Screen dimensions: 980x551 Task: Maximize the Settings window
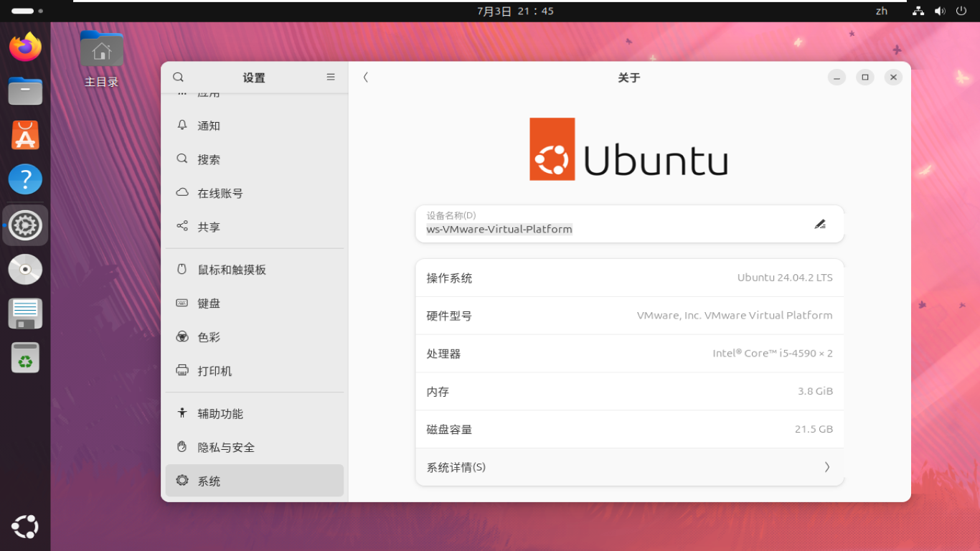(865, 77)
